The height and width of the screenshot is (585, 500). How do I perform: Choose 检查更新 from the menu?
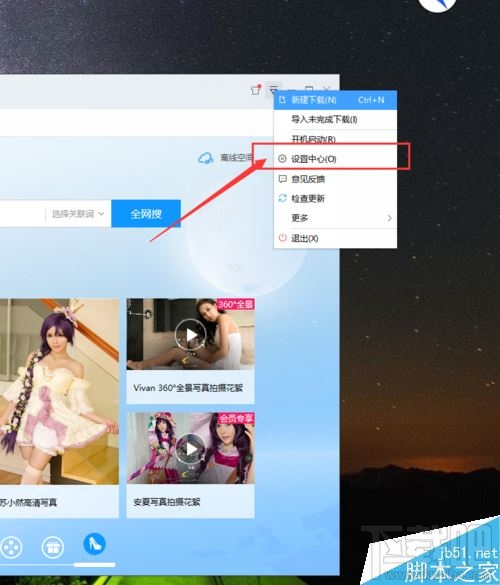tap(335, 198)
